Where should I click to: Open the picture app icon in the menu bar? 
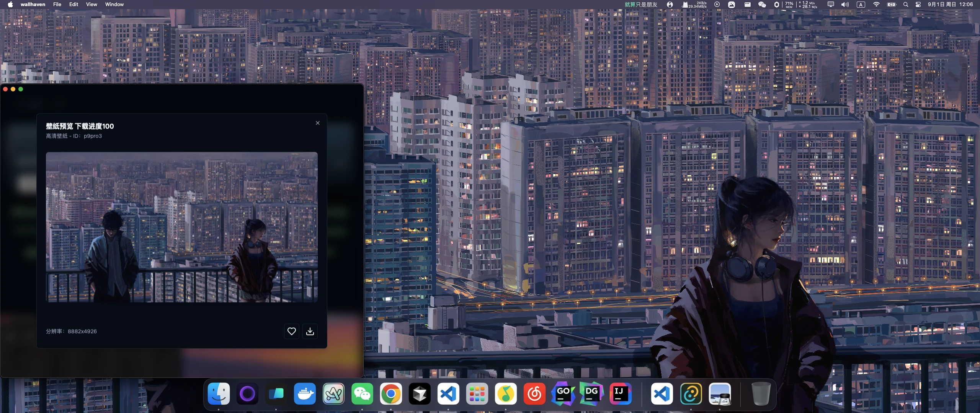732,5
